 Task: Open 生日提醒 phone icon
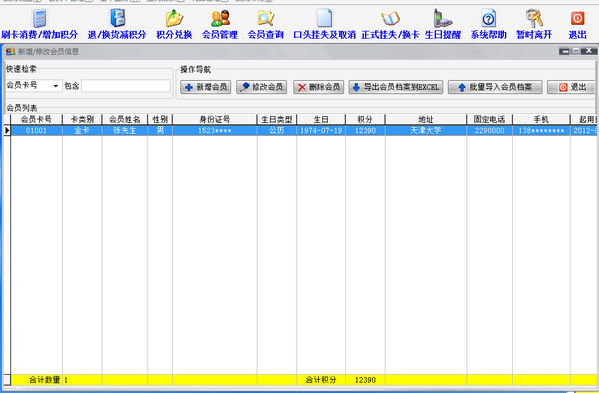[x=443, y=18]
